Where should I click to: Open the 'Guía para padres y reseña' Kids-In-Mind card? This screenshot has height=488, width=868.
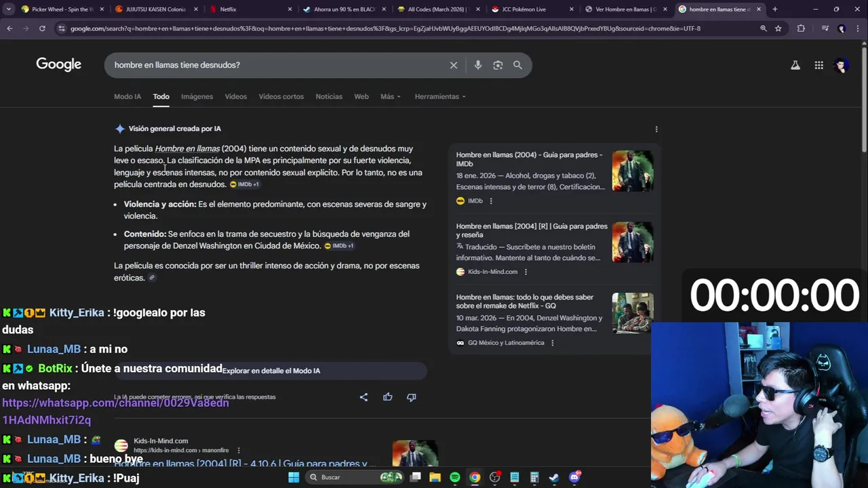click(532, 230)
